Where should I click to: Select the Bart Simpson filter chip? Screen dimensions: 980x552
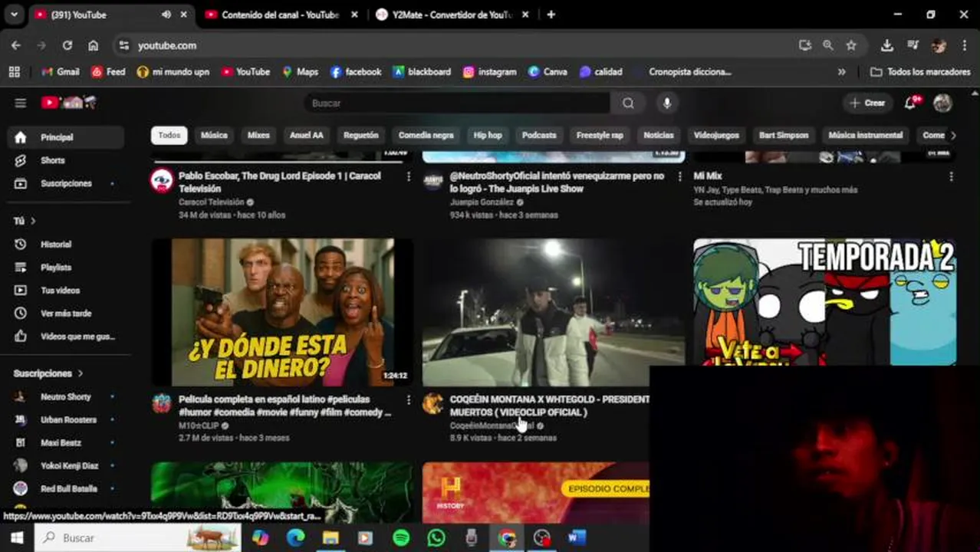(783, 135)
